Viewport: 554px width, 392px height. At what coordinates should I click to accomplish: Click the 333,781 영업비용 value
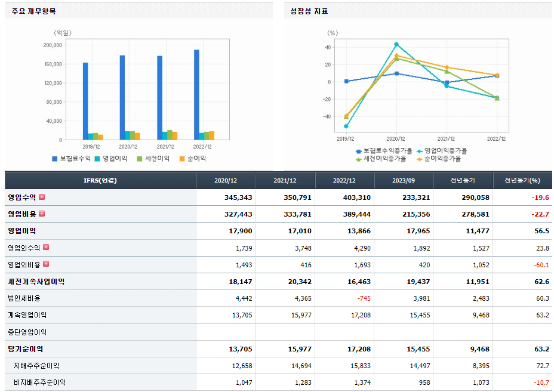(297, 214)
